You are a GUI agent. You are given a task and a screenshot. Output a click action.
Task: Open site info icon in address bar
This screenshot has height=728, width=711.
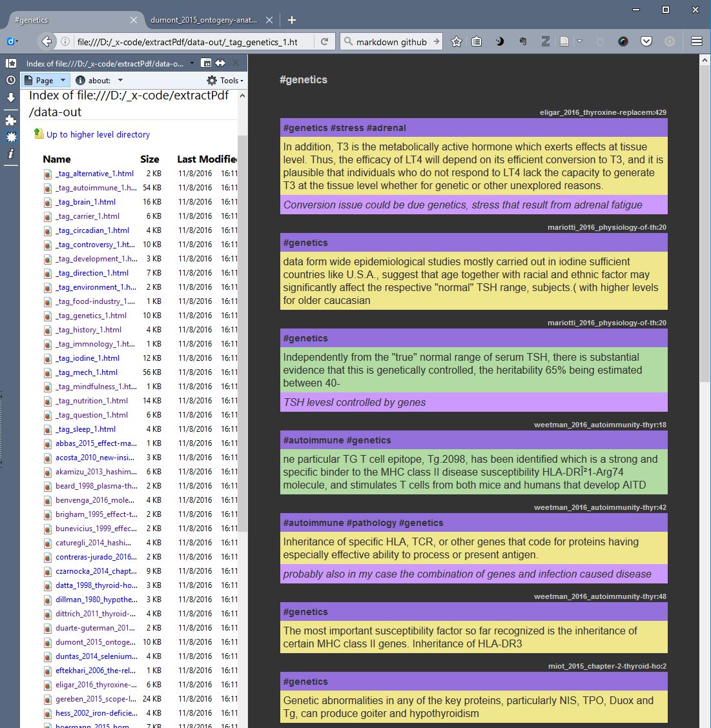(65, 41)
